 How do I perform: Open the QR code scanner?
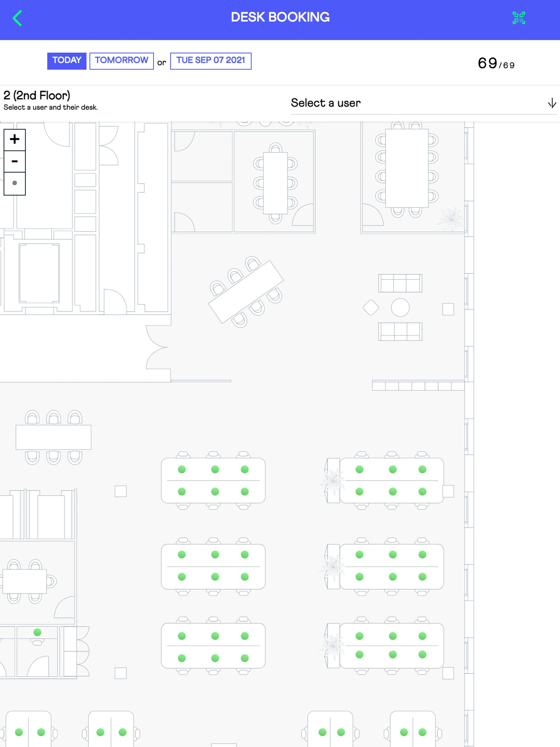[x=518, y=18]
